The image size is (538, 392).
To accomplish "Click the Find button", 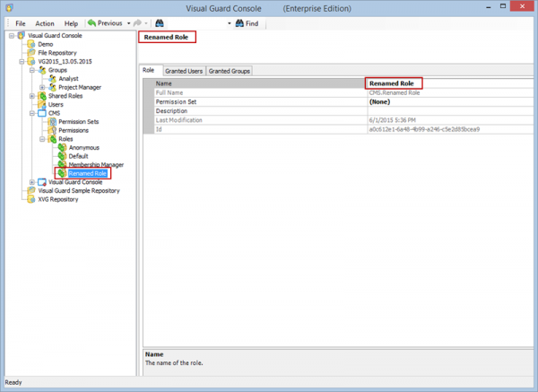I will 247,23.
